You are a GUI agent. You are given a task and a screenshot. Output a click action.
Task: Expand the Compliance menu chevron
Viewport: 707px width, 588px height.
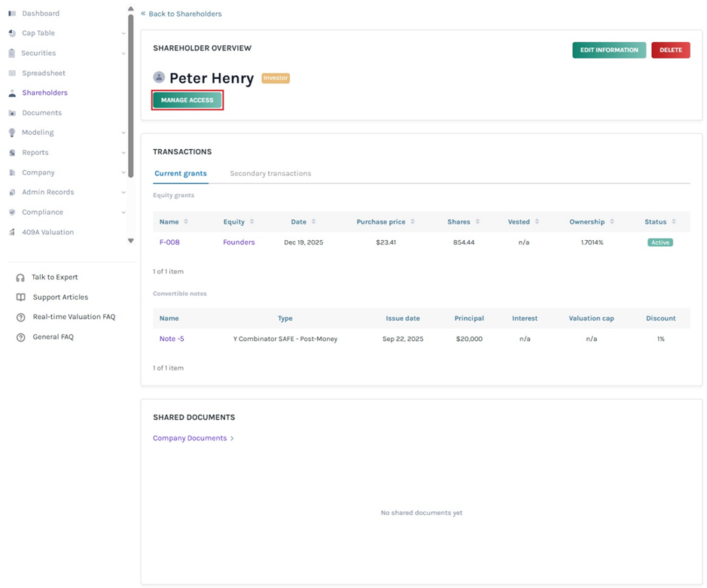click(x=123, y=212)
